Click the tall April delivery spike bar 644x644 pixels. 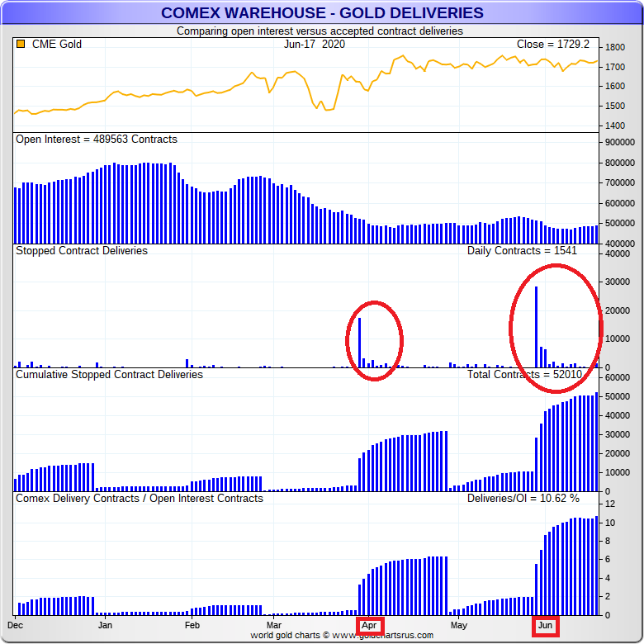[x=359, y=342]
